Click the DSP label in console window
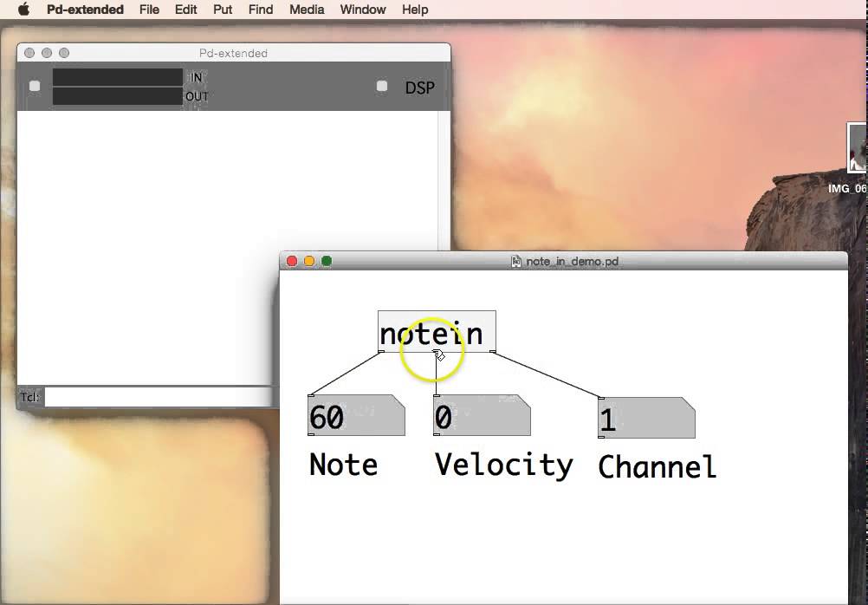 pyautogui.click(x=419, y=88)
